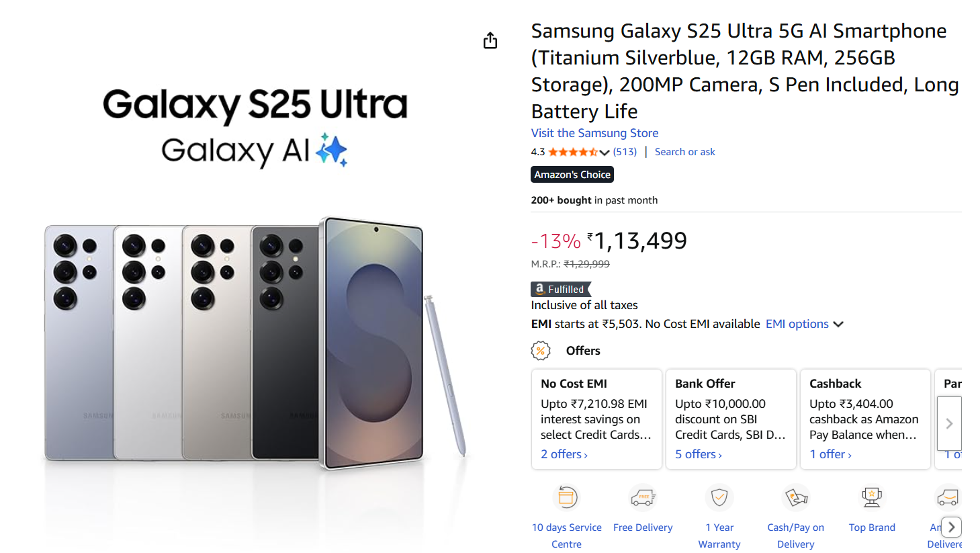
Task: Visit the Samsung Store link
Action: [594, 133]
